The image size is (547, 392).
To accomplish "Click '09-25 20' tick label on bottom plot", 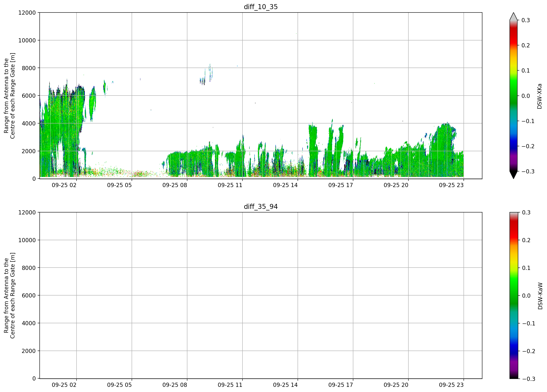I will click(396, 385).
